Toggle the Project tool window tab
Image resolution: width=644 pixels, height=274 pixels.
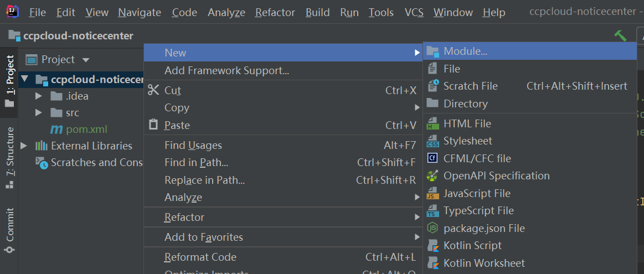(9, 80)
